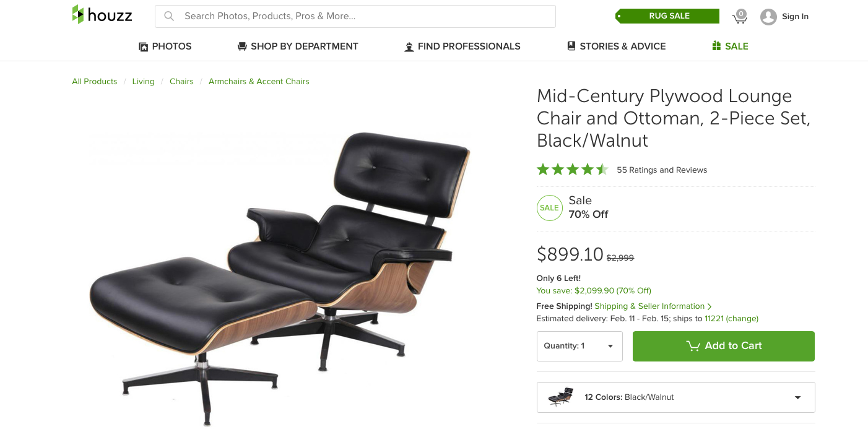The image size is (868, 437).
Task: Open 55 Ratings and Reviews
Action: (x=661, y=170)
